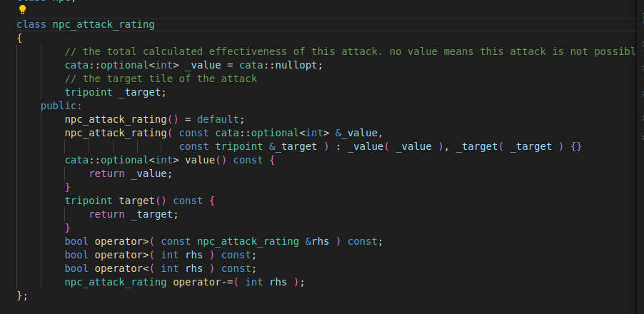This screenshot has width=644, height=314.
Task: Click the 'operator-=( int rhs )' declaration
Action: pyautogui.click(x=185, y=282)
